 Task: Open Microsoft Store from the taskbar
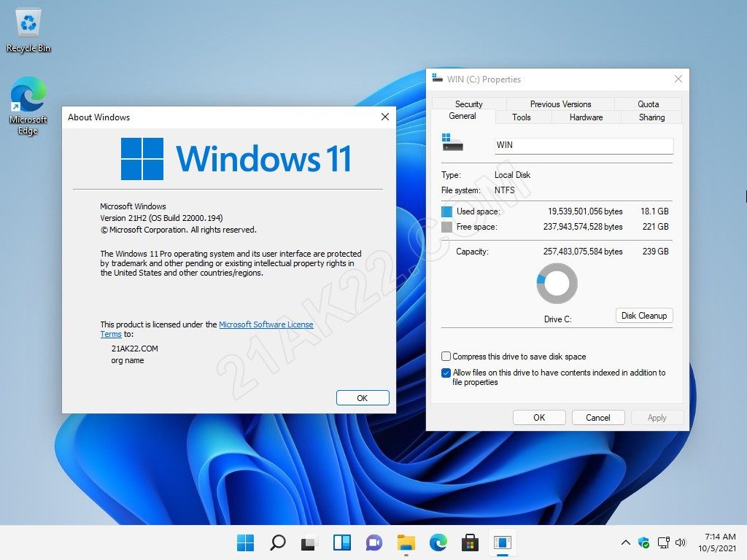tap(471, 542)
